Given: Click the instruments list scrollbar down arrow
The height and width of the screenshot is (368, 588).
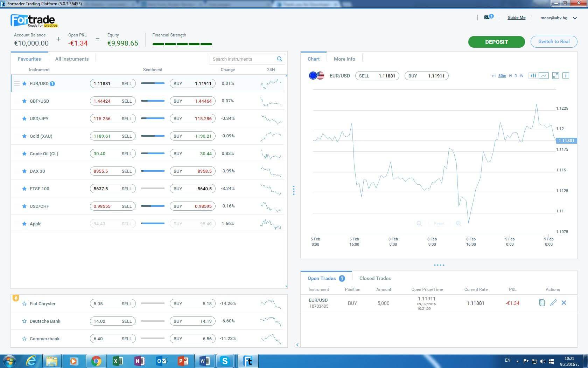Looking at the screenshot, I should coord(286,286).
